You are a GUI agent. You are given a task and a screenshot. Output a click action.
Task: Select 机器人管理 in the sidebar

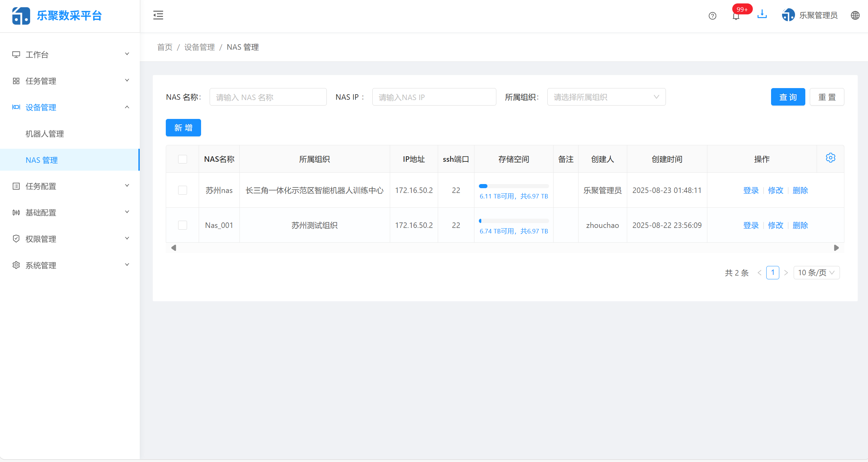tap(44, 134)
